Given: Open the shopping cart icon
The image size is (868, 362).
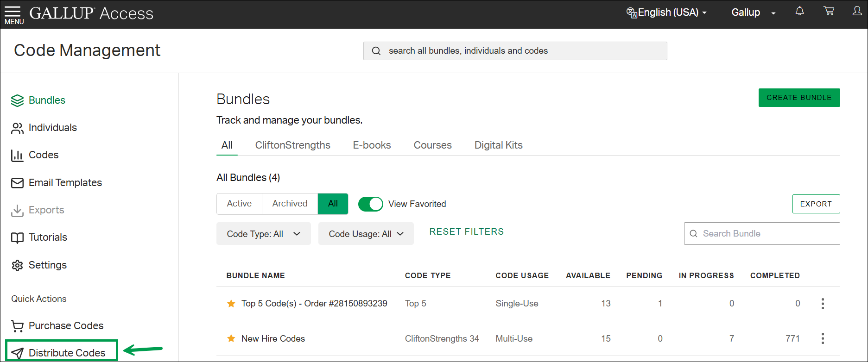Looking at the screenshot, I should click(x=829, y=11).
